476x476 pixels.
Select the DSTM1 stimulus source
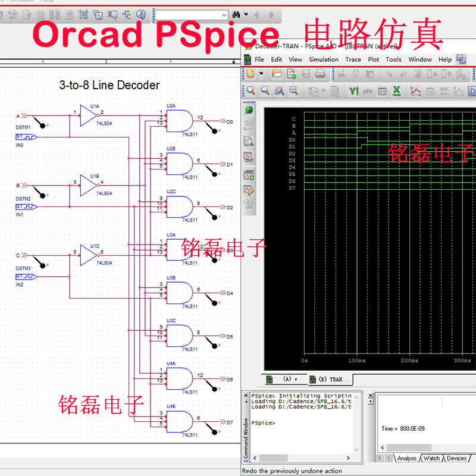(26, 137)
